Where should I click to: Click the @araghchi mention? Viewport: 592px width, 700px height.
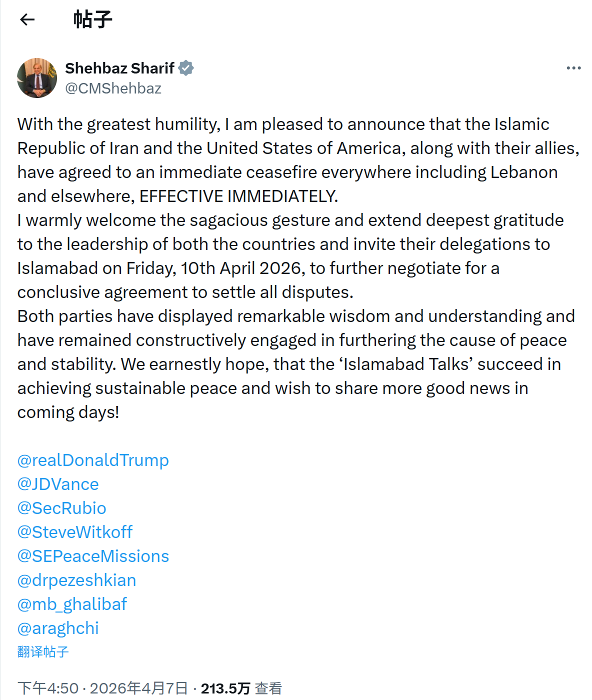coord(58,628)
